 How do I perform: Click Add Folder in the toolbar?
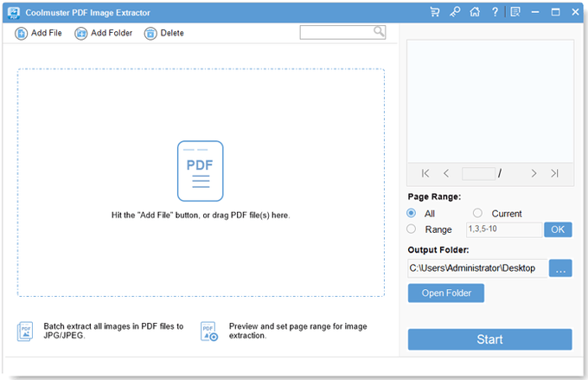point(103,33)
